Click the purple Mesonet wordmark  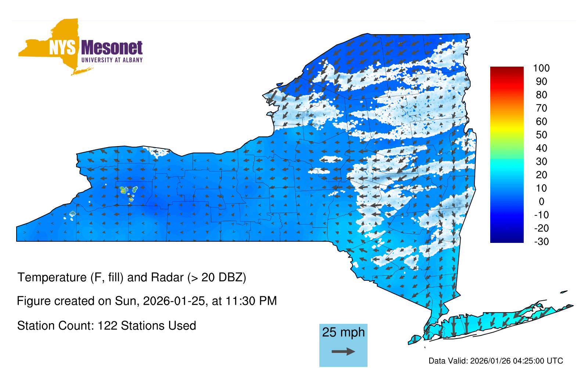tap(112, 48)
